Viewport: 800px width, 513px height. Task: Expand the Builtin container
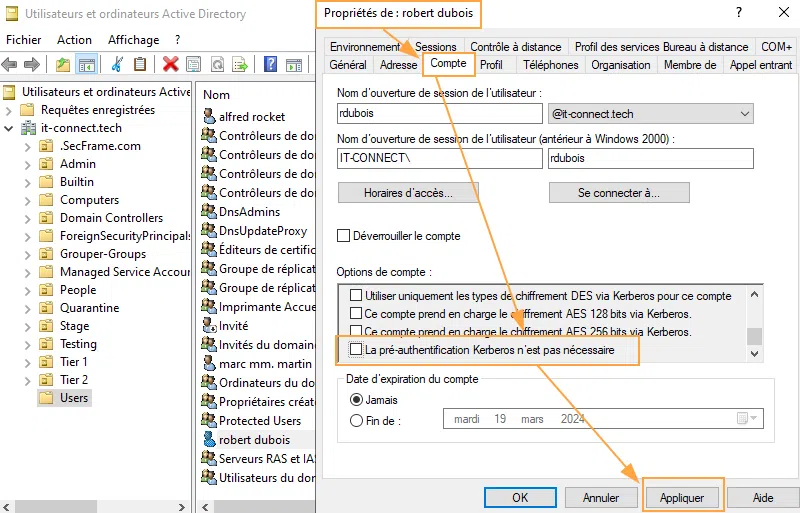28,182
